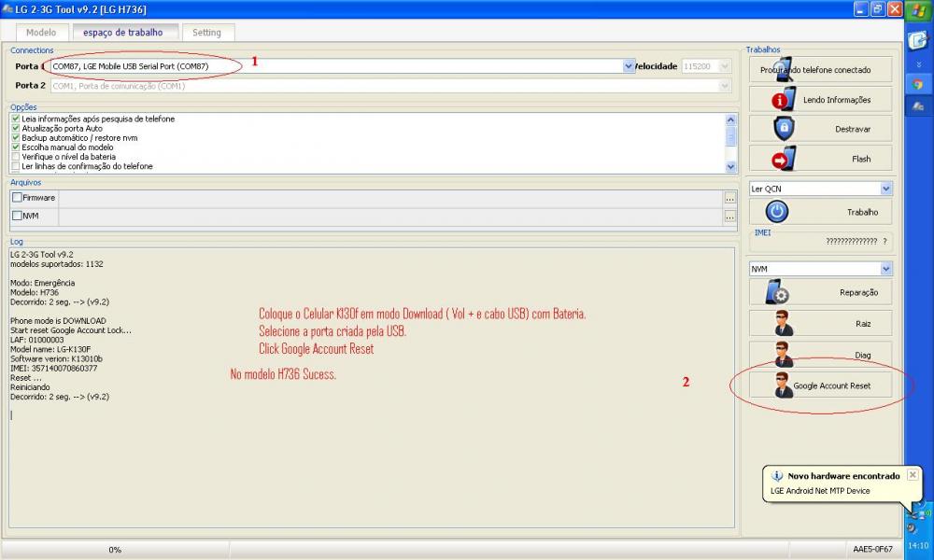Switch to the Modelo tab
The width and height of the screenshot is (934, 560).
41,33
